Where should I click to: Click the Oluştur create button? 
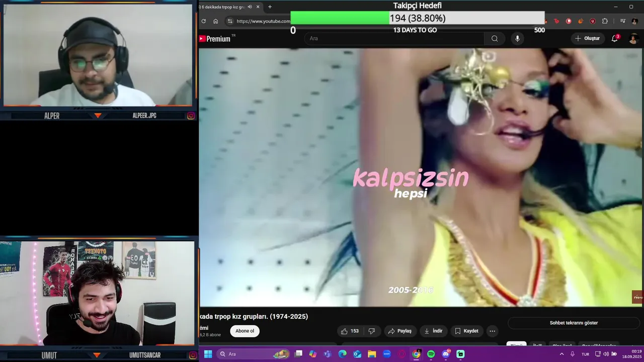coord(587,39)
